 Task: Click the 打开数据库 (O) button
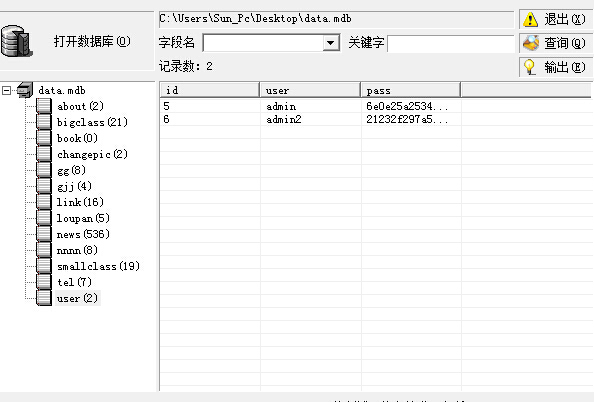click(77, 41)
